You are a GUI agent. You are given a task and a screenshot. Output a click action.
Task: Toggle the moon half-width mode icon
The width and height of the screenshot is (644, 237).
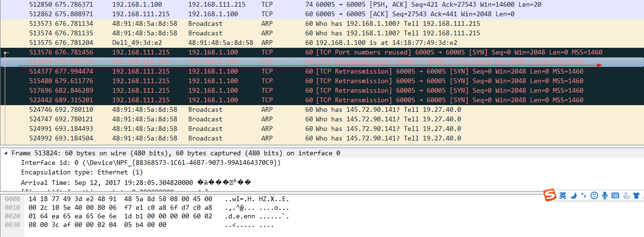[x=574, y=195]
